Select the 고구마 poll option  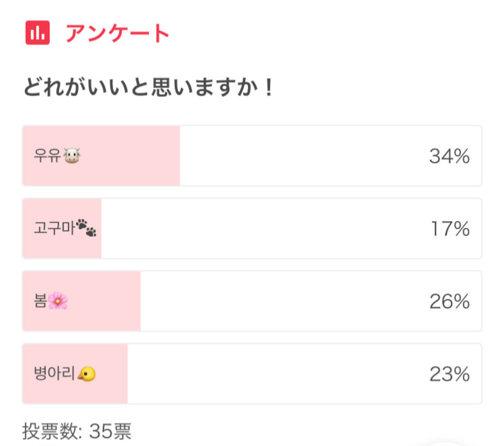point(252,228)
